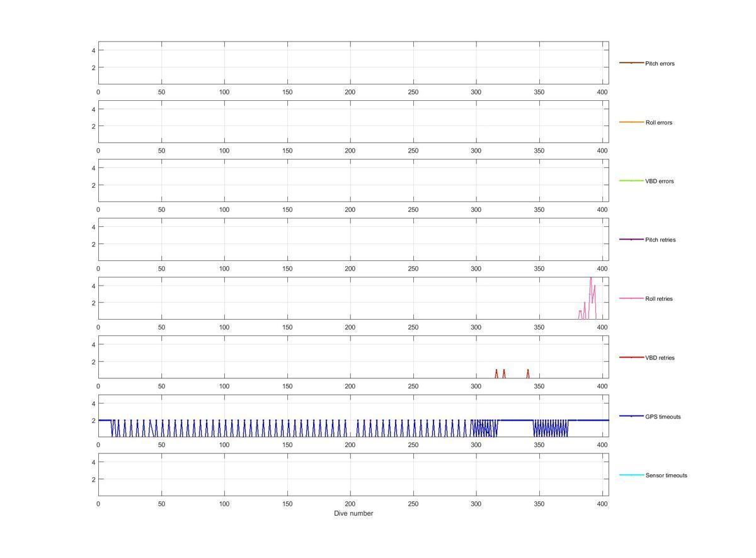Image resolution: width=756 pixels, height=558 pixels.
Task: Click the tallest pink Roll retries peak
Action: click(591, 279)
